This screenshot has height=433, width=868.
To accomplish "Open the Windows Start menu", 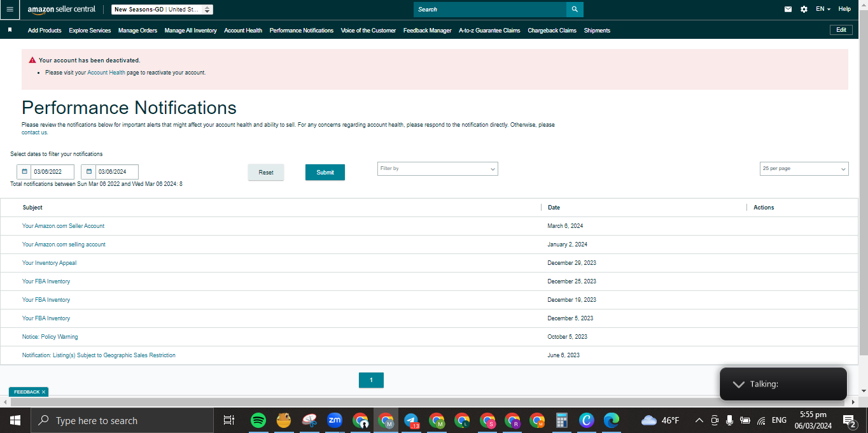I will click(15, 420).
